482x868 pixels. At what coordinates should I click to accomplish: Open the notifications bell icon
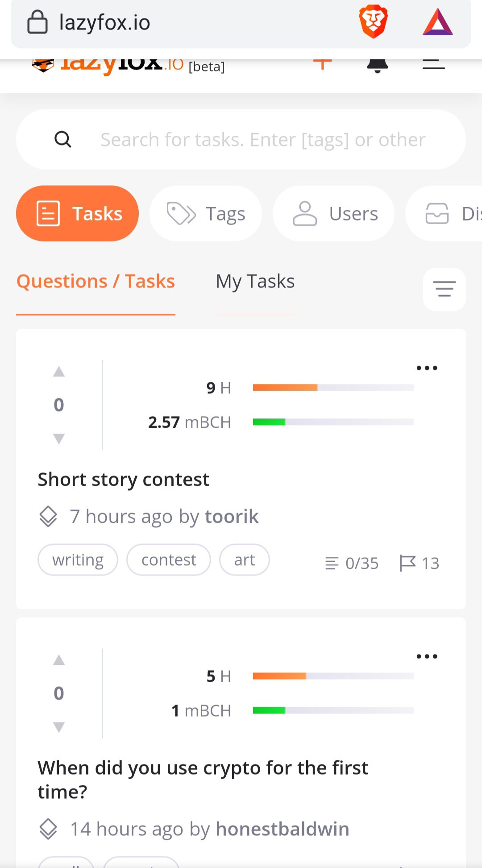tap(378, 66)
